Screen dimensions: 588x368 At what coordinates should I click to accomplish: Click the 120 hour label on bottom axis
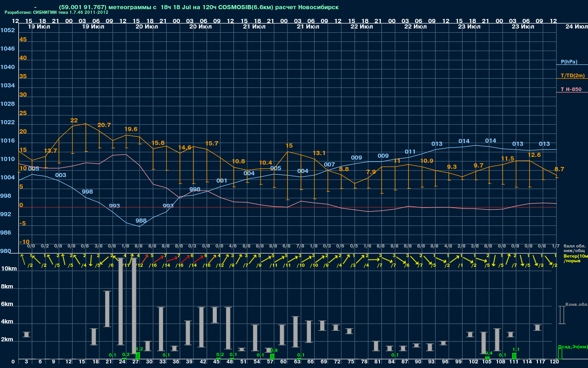[x=554, y=362]
